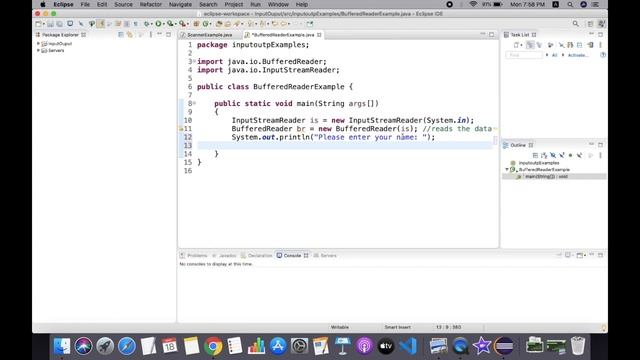Click the Open Perspective icon
The width and height of the screenshot is (640, 360).
pyautogui.click(x=591, y=24)
